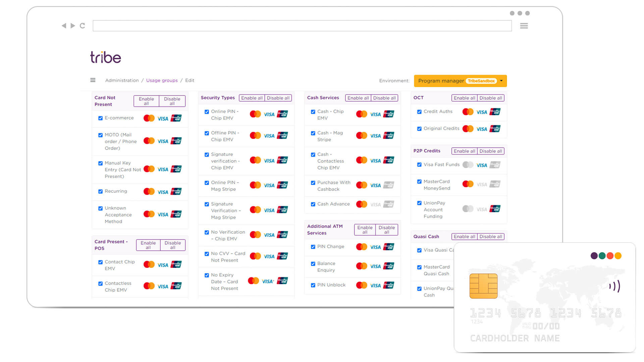Toggle the Original Credits checkbox
The width and height of the screenshot is (644, 362).
click(x=419, y=129)
